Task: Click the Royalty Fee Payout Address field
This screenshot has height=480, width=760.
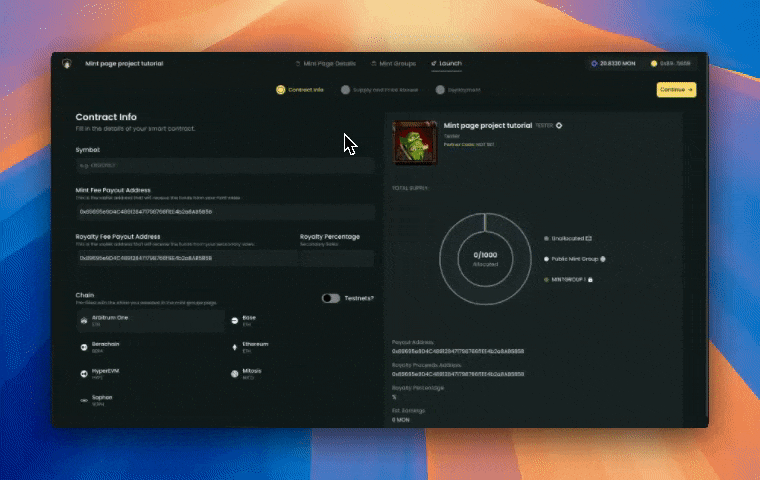Action: pyautogui.click(x=187, y=258)
